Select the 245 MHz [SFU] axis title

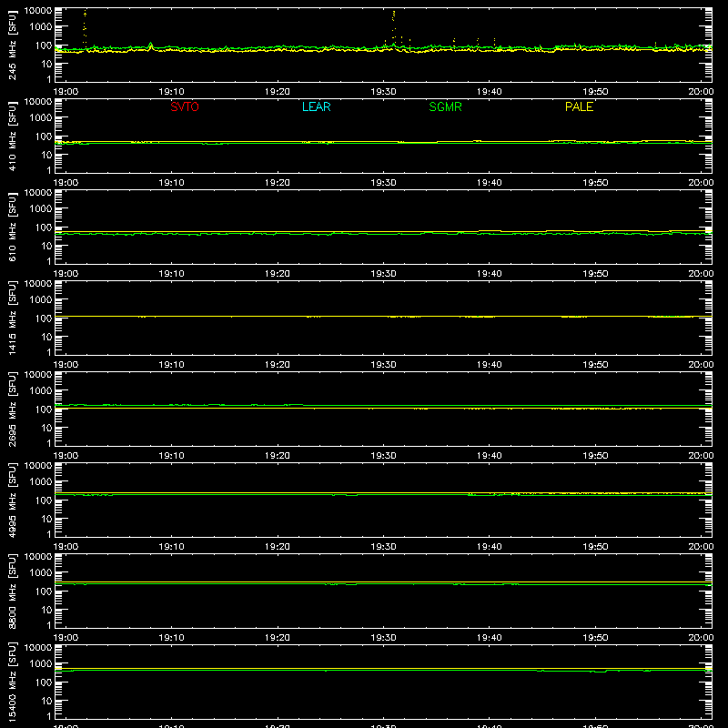click(x=13, y=45)
